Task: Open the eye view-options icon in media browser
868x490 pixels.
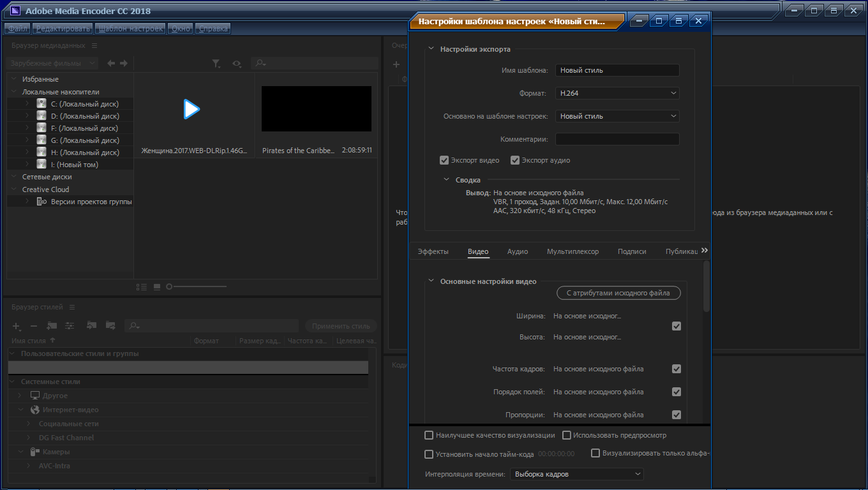Action: pos(237,63)
